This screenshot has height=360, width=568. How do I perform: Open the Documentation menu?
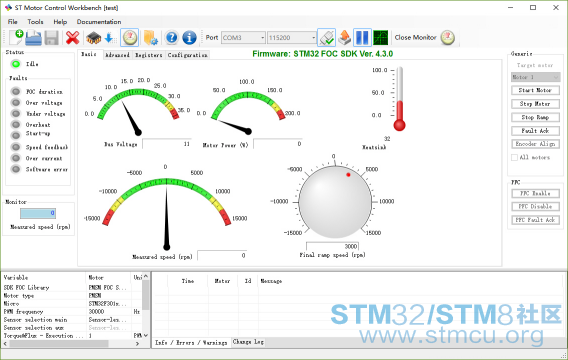[x=99, y=22]
